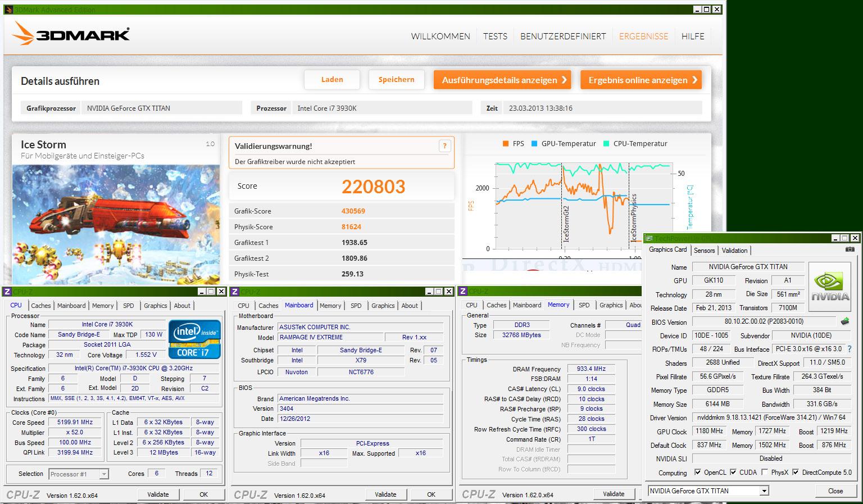Viewport: 863px width, 504px height.
Task: Select the Graphics Card tab in GPU-Z
Action: [667, 249]
